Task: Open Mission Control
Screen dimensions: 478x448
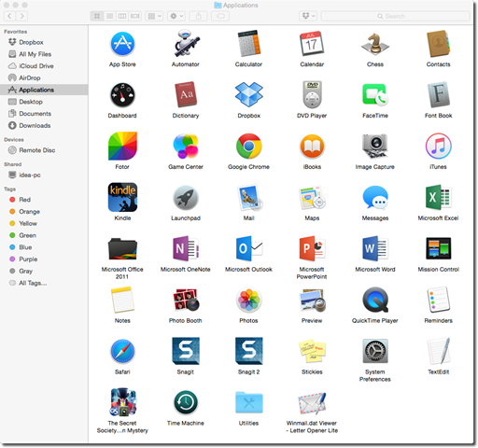Action: click(x=438, y=249)
